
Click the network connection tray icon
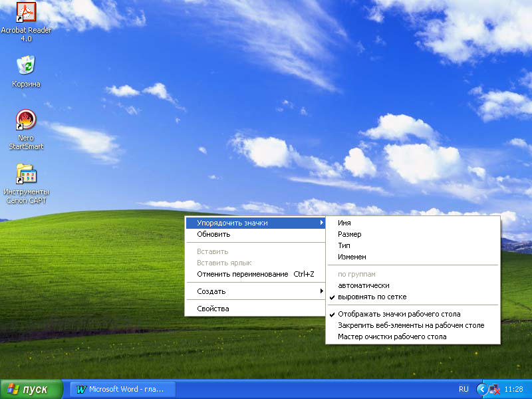click(495, 389)
